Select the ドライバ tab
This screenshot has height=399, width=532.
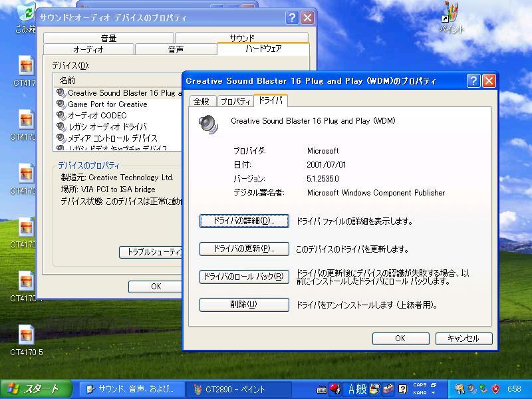[271, 100]
